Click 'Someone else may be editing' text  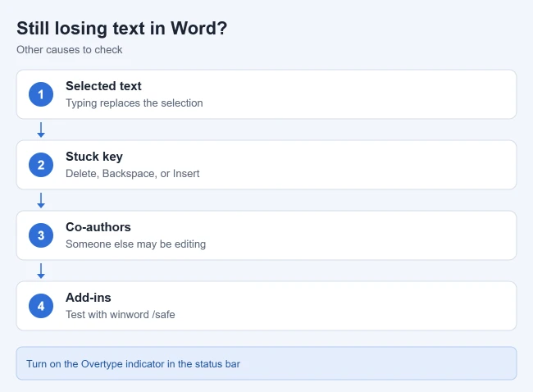pos(135,244)
